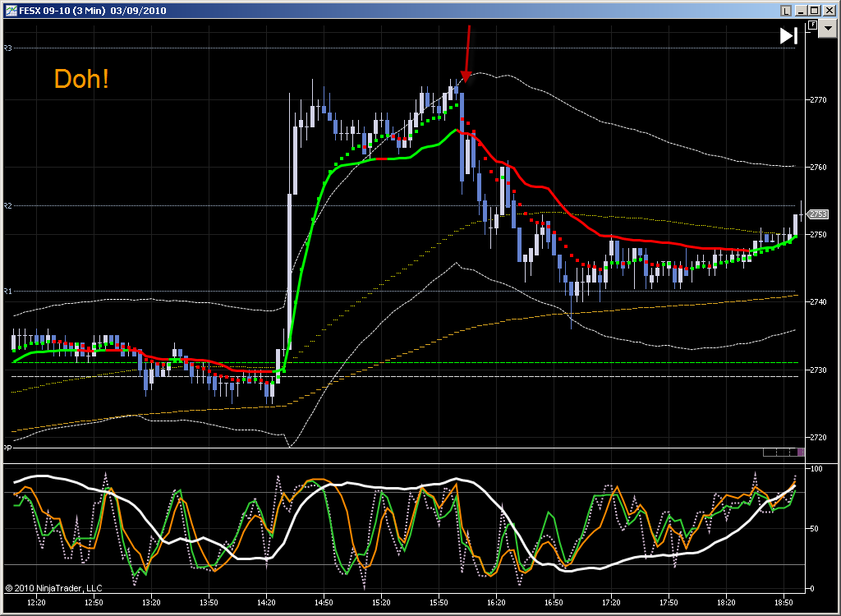The width and height of the screenshot is (841, 616).
Task: Click the title text FESX 09-10 (3 Min)
Action: 62,11
